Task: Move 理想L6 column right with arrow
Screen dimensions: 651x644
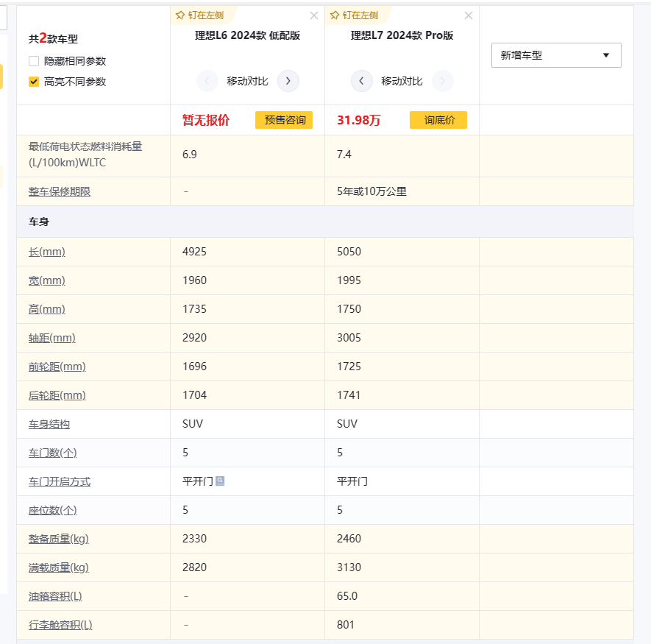Action: 288,81
